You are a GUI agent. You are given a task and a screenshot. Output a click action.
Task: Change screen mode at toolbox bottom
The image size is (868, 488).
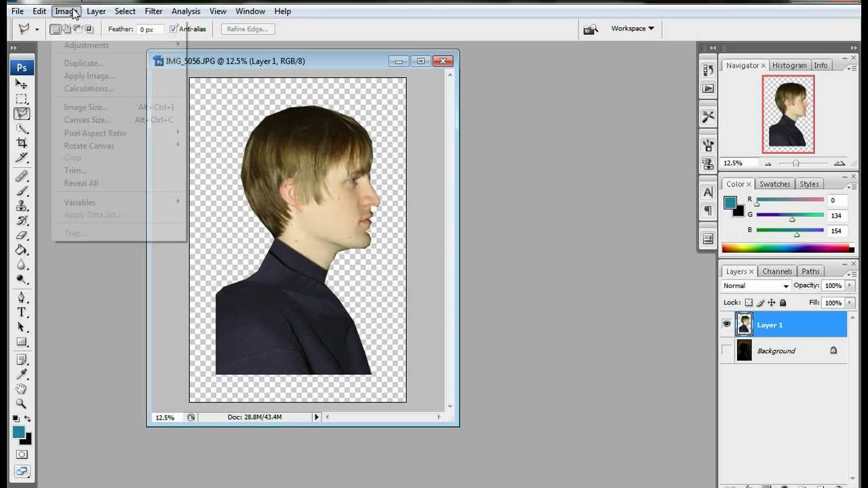22,471
